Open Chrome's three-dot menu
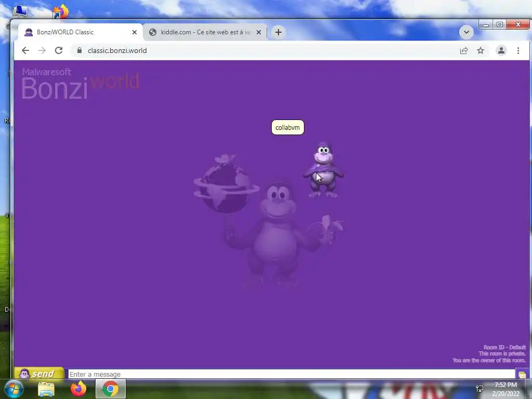 (x=518, y=50)
